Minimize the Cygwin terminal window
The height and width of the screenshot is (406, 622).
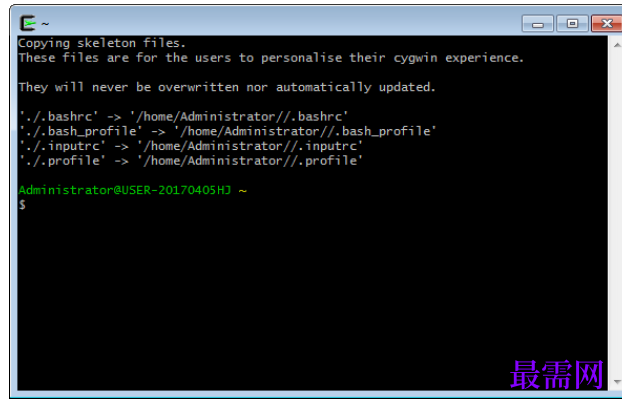pos(538,23)
